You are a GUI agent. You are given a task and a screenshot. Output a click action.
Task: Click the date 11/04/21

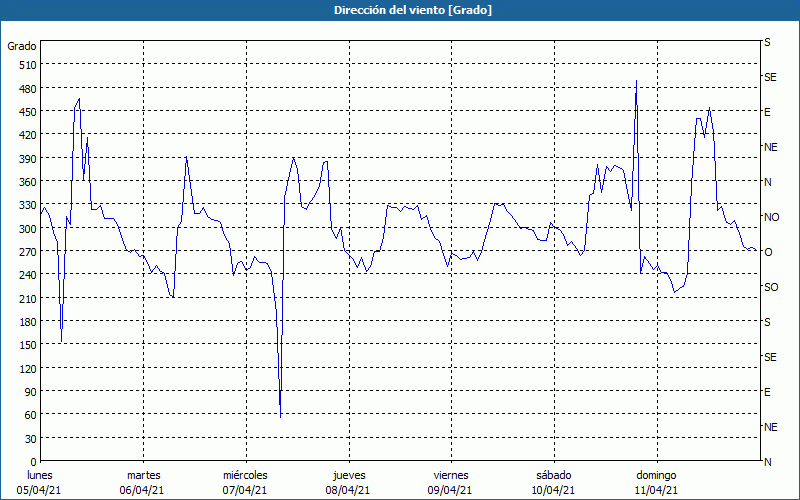656,491
